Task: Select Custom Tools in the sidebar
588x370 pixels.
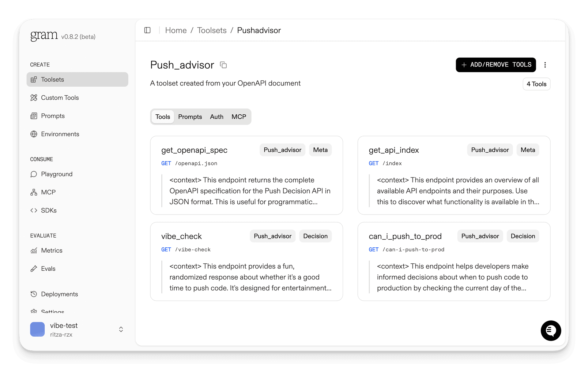Action: point(60,97)
